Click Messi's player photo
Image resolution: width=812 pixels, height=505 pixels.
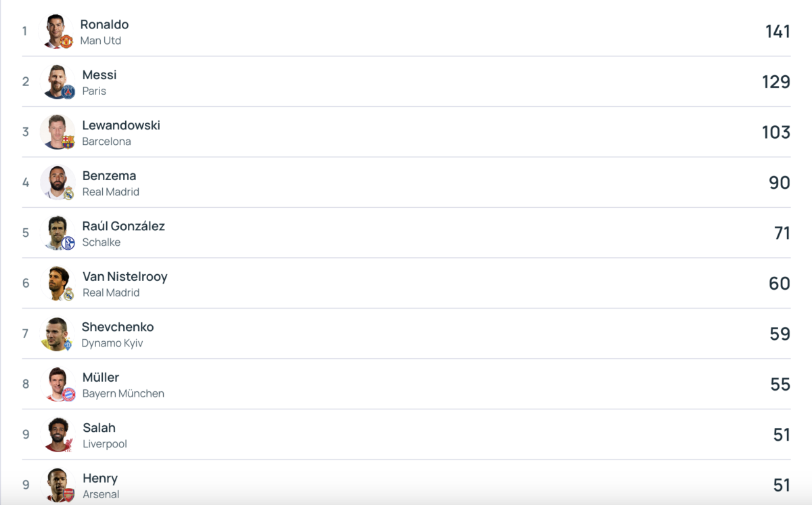(58, 81)
